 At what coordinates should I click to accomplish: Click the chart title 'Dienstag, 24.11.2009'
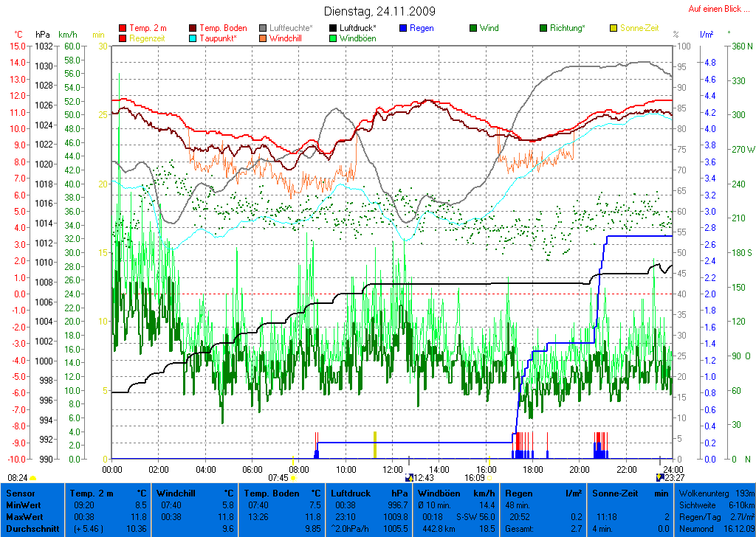[379, 11]
